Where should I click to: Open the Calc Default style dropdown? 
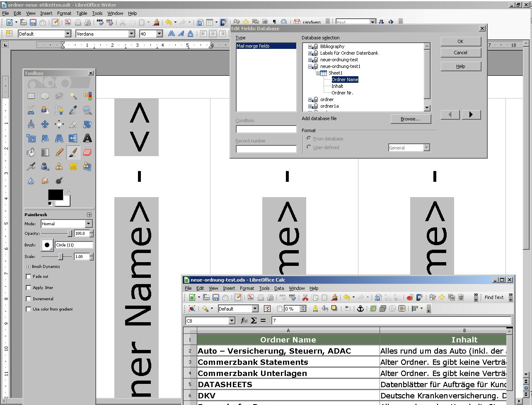[255, 309]
